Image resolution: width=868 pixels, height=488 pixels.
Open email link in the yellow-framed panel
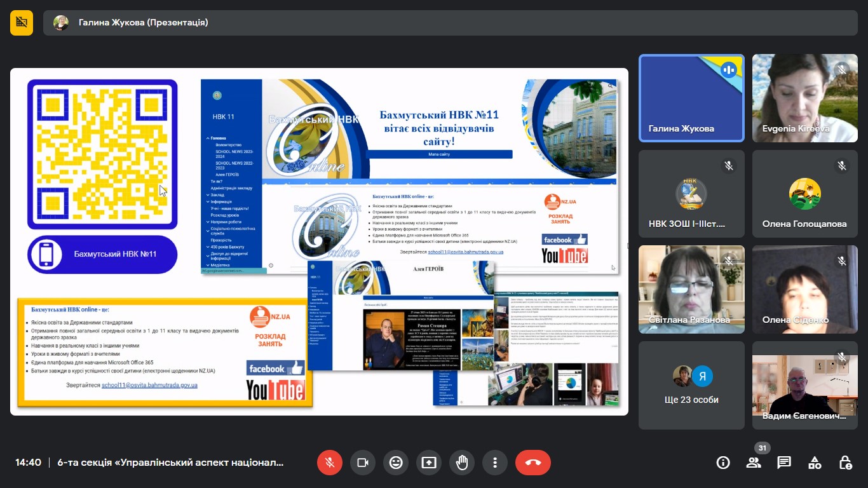[x=149, y=385]
